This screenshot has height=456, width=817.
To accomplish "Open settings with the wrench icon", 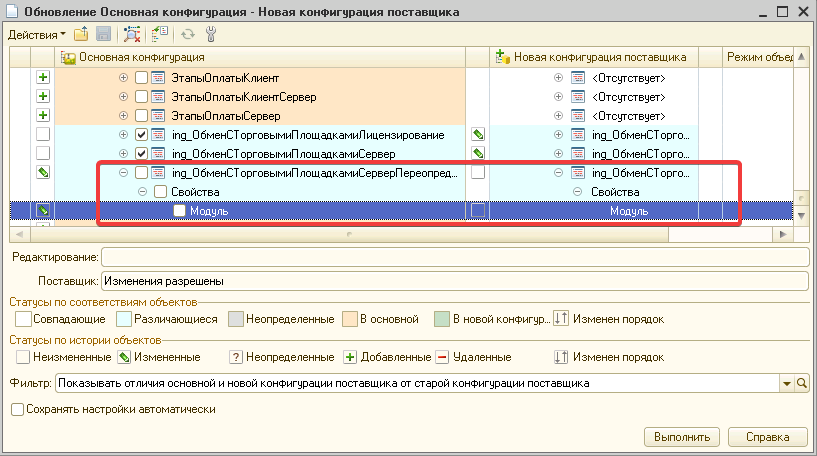I will 210,34.
